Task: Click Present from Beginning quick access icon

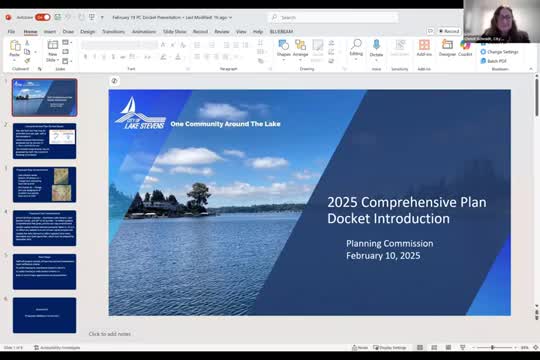Action: click(x=92, y=17)
